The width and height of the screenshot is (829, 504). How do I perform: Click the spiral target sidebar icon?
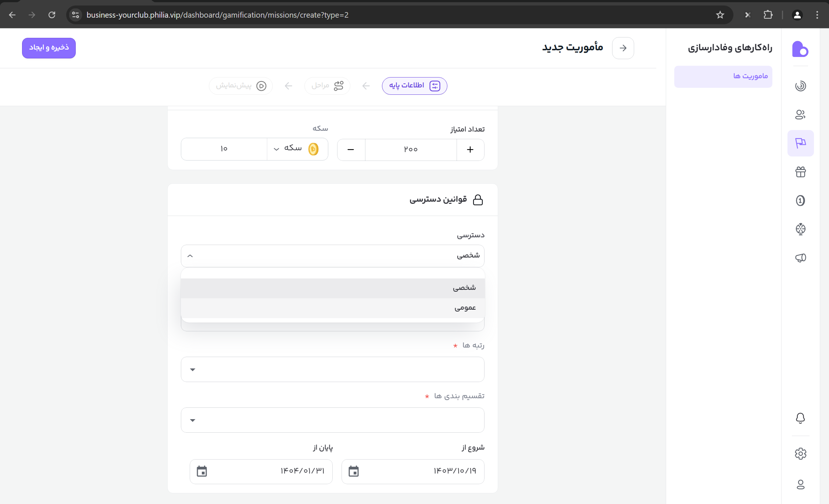pos(800,86)
